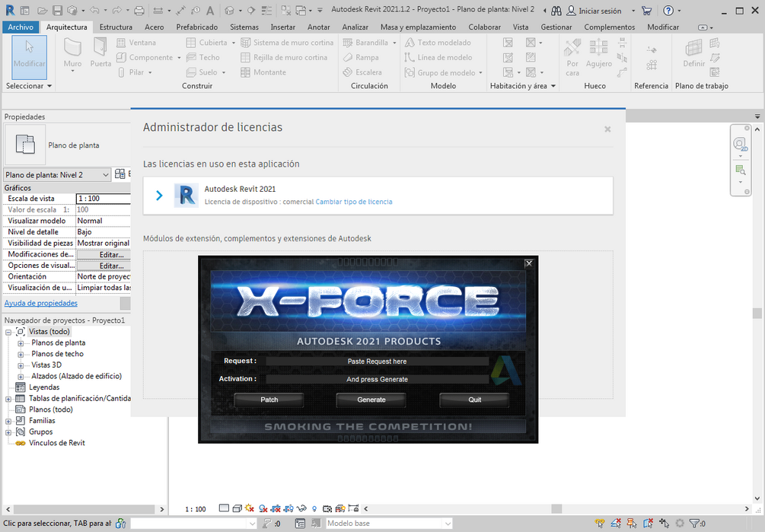This screenshot has height=532, width=765.
Task: Click the Rampa tool in Circulación
Action: [361, 58]
